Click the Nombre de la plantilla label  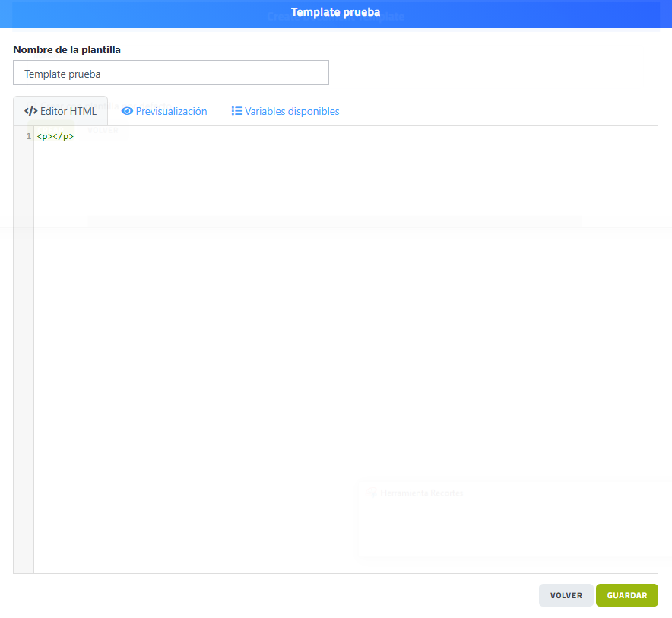point(67,49)
